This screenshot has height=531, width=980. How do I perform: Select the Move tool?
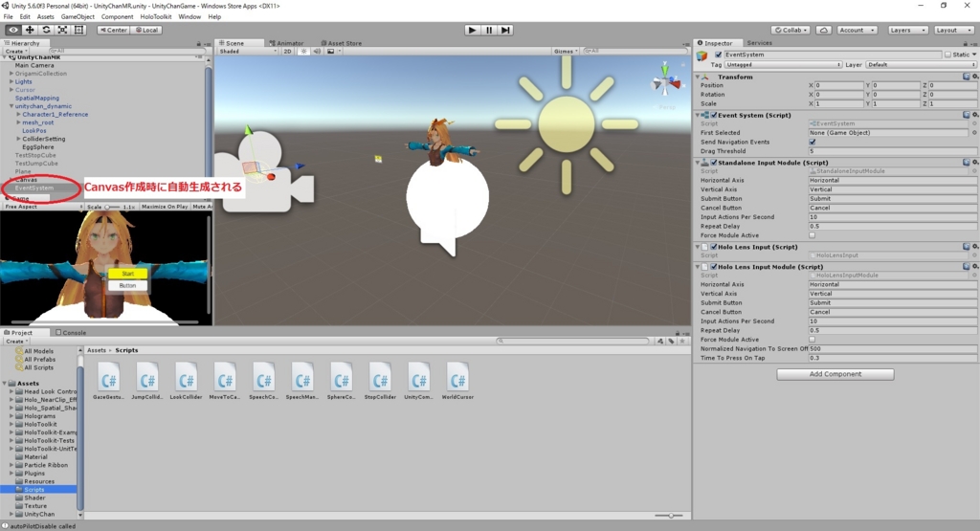point(30,30)
